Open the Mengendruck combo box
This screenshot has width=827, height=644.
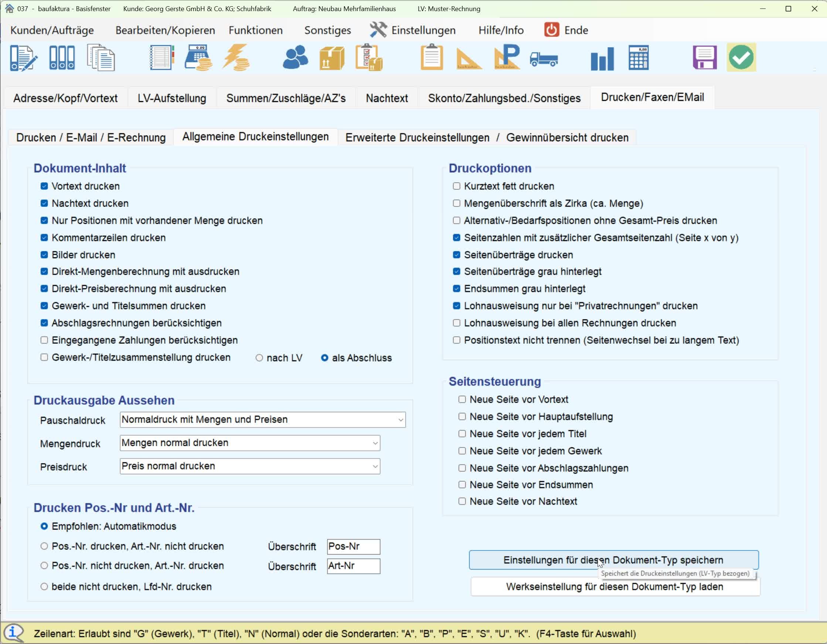375,443
